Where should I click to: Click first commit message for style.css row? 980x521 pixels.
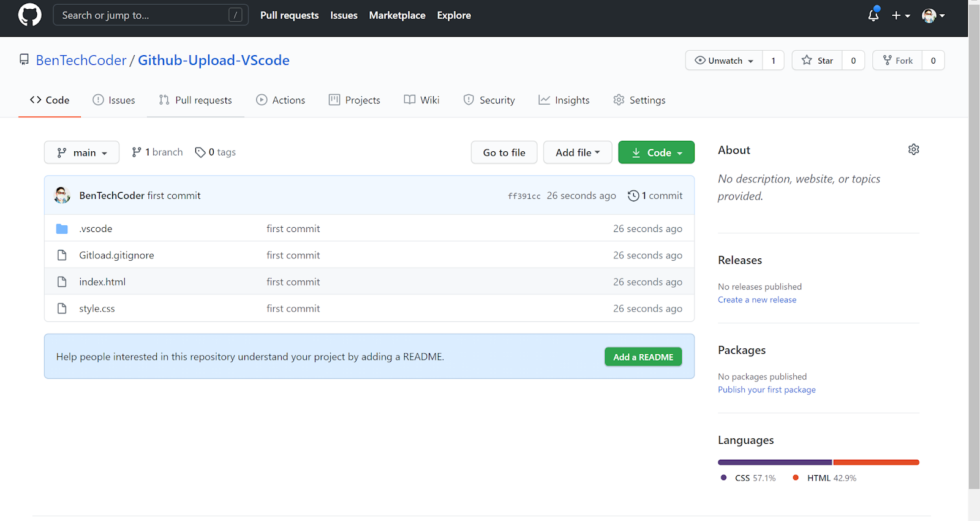[x=293, y=309]
